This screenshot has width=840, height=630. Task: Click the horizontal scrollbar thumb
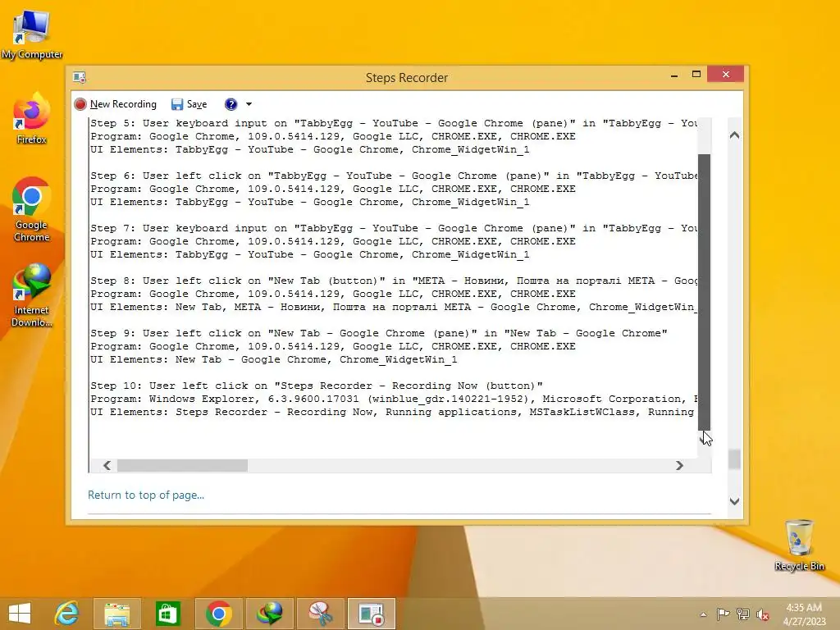[183, 466]
